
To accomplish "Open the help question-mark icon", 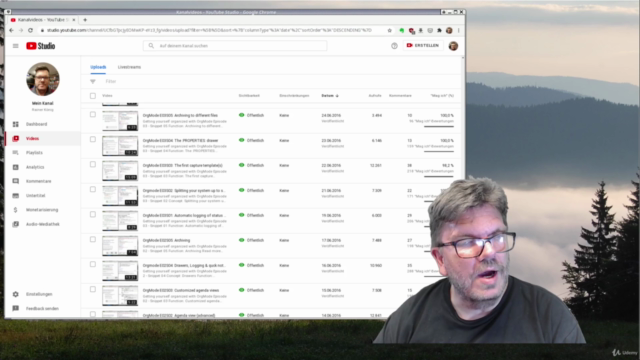I will pyautogui.click(x=394, y=46).
